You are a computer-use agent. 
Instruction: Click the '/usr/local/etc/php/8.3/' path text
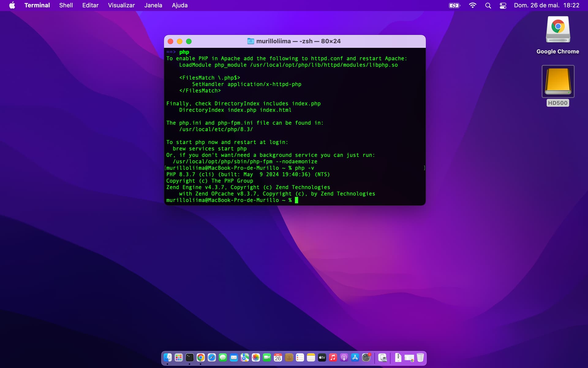(216, 129)
